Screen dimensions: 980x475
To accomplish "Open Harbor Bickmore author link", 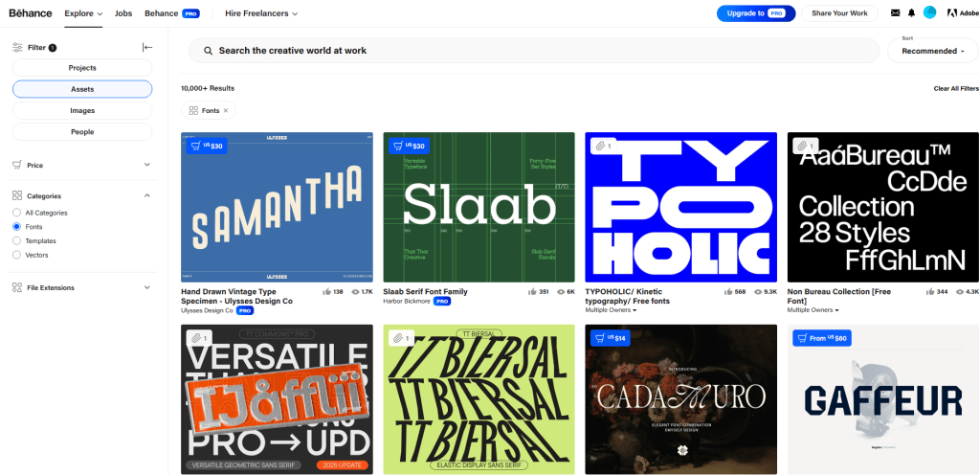I will pyautogui.click(x=406, y=301).
